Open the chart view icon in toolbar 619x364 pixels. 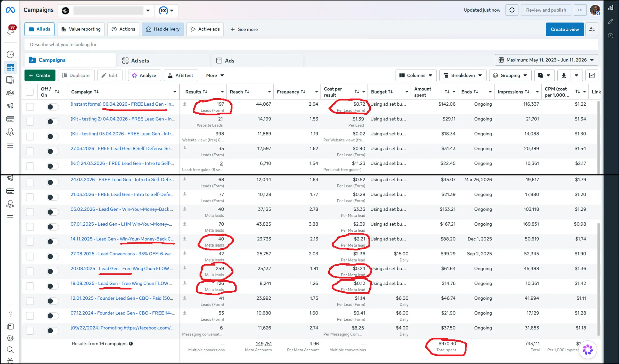tap(592, 75)
